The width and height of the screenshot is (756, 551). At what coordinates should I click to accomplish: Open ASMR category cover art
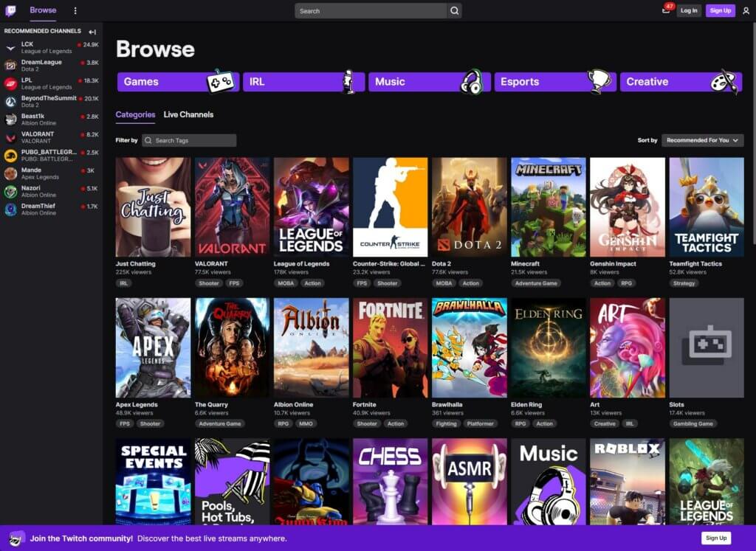(x=469, y=482)
